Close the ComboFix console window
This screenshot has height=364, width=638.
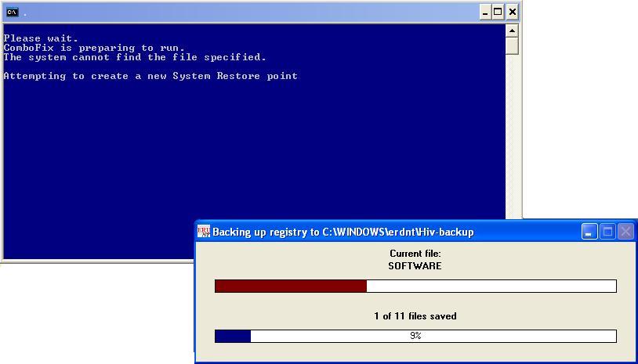point(512,12)
